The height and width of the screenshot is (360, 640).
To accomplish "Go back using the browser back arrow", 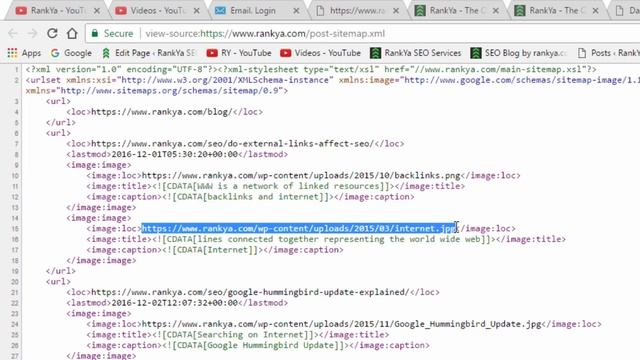I will [13, 33].
